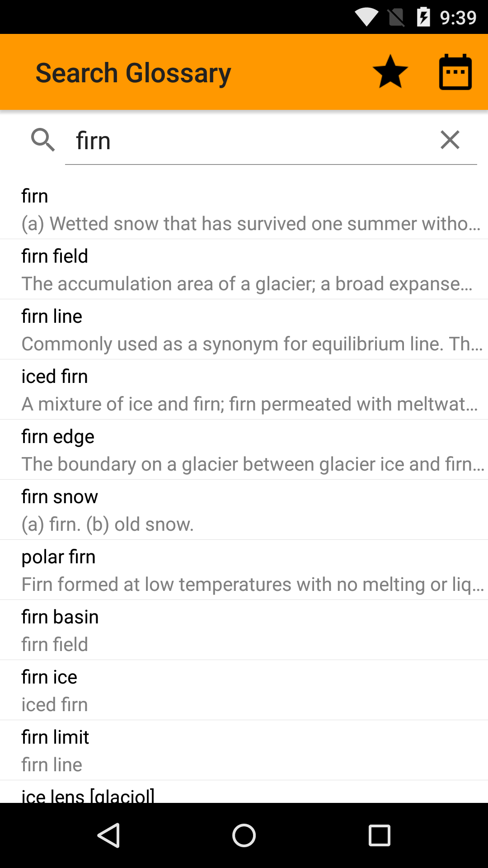Open the recent apps square button
The height and width of the screenshot is (868, 488).
pyautogui.click(x=379, y=835)
